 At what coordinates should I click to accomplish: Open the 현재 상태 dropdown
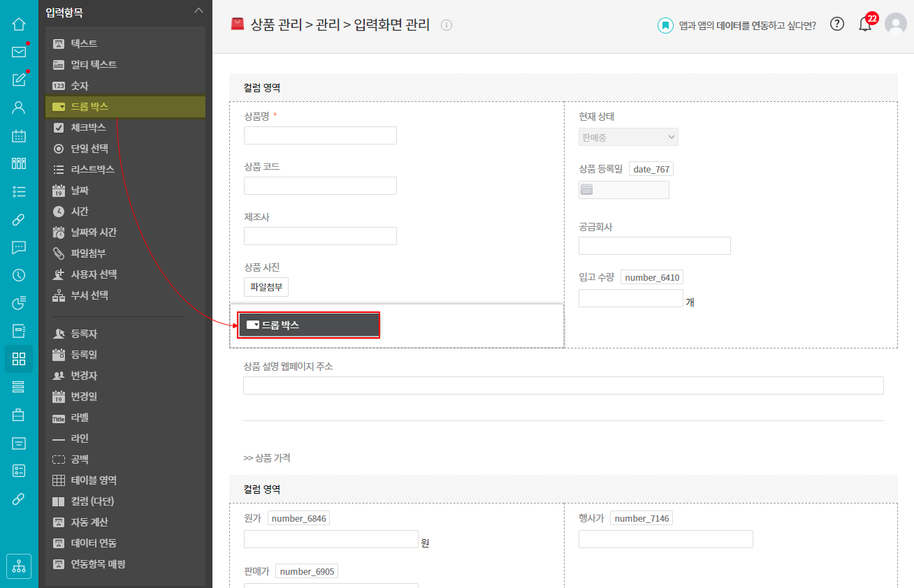tap(628, 138)
